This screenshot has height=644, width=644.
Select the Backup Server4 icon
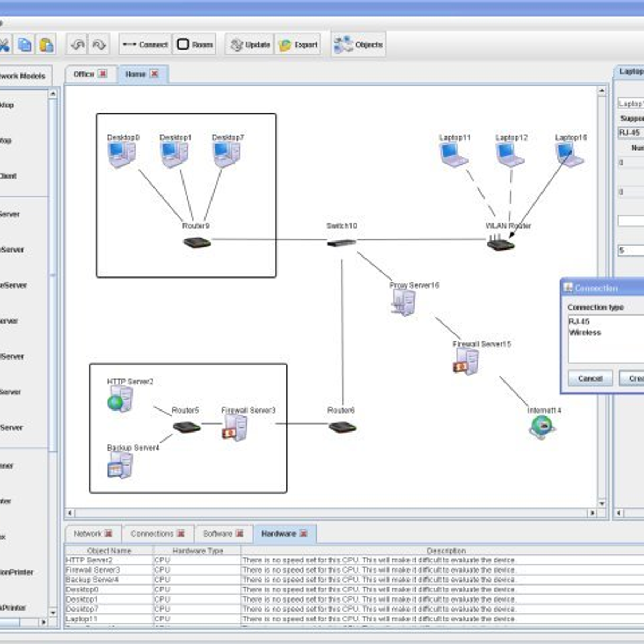click(120, 465)
